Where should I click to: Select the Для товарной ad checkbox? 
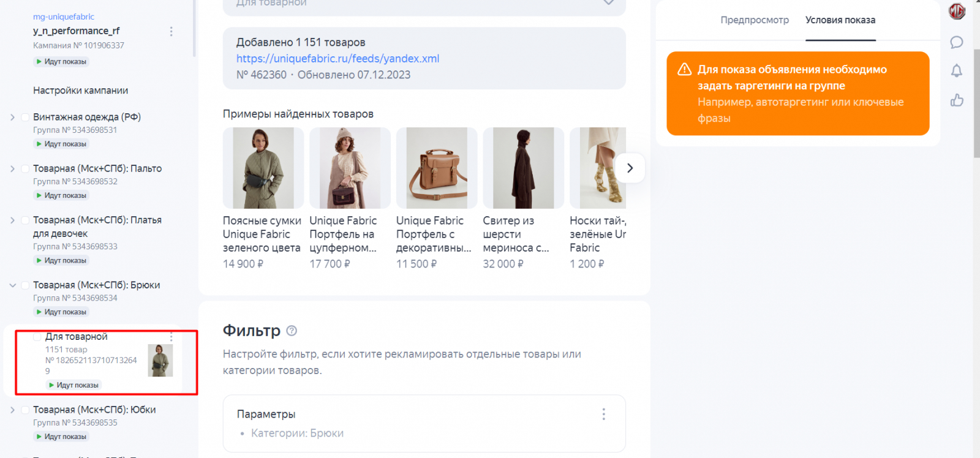click(x=37, y=337)
